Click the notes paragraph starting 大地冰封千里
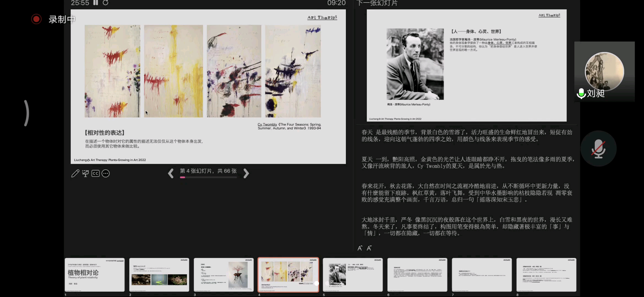Viewport: 644px width, 297px height. tap(467, 227)
